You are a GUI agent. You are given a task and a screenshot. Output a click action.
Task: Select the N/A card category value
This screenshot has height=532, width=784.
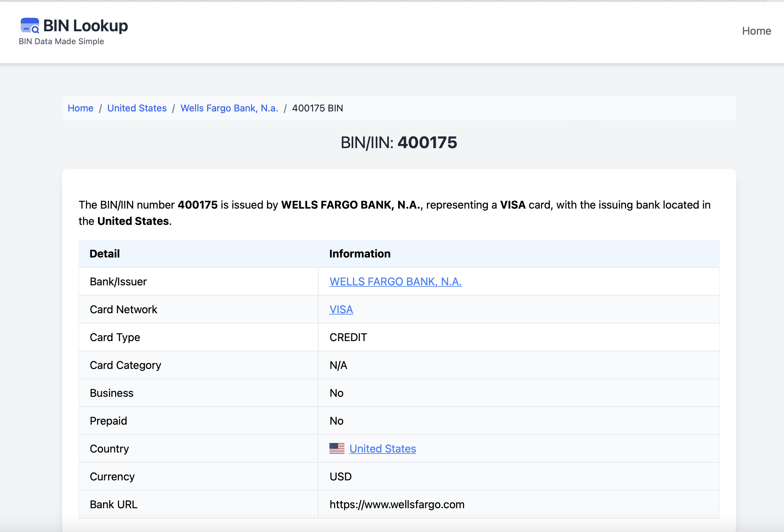click(x=338, y=365)
